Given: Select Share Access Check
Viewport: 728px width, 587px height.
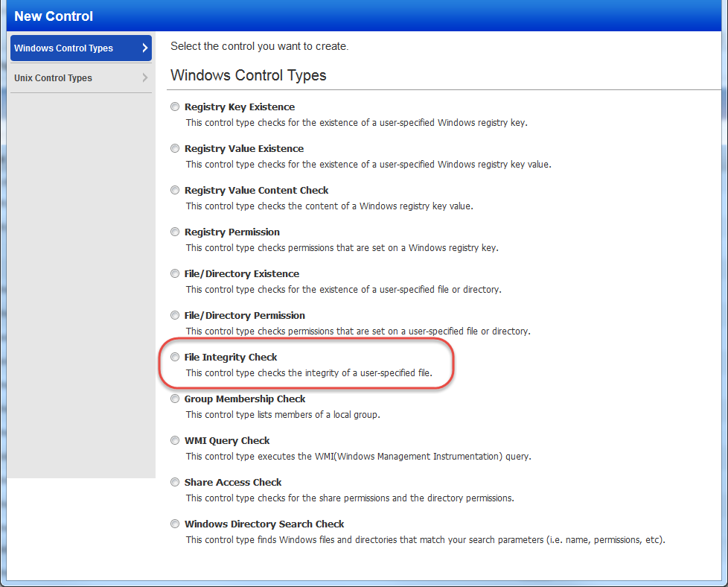Looking at the screenshot, I should (174, 482).
